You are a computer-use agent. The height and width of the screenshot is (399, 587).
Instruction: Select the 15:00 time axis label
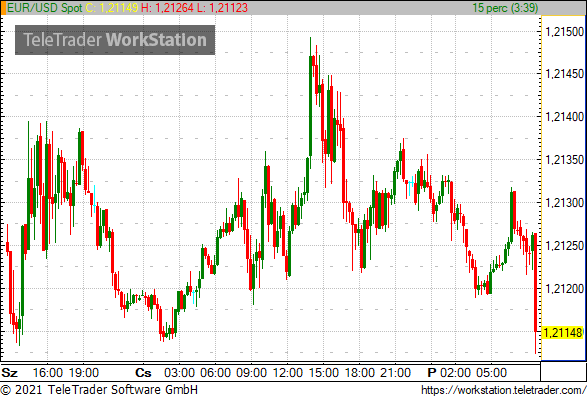323,373
